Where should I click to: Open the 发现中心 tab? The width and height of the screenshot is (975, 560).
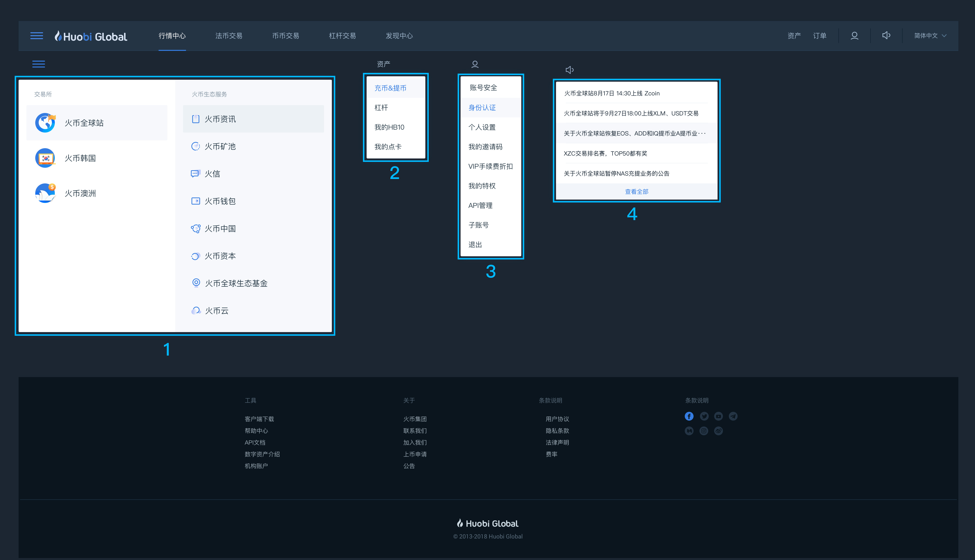tap(399, 36)
